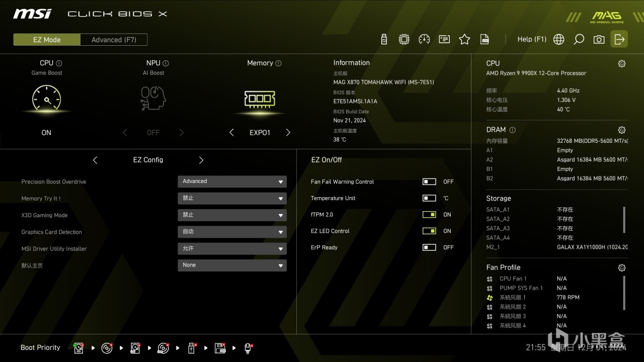
Task: Switch to the Advanced (F7) tab
Action: 114,40
